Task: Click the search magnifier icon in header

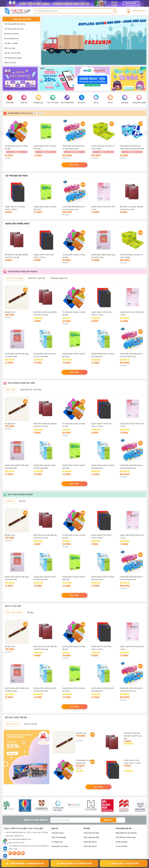Action: click(114, 11)
